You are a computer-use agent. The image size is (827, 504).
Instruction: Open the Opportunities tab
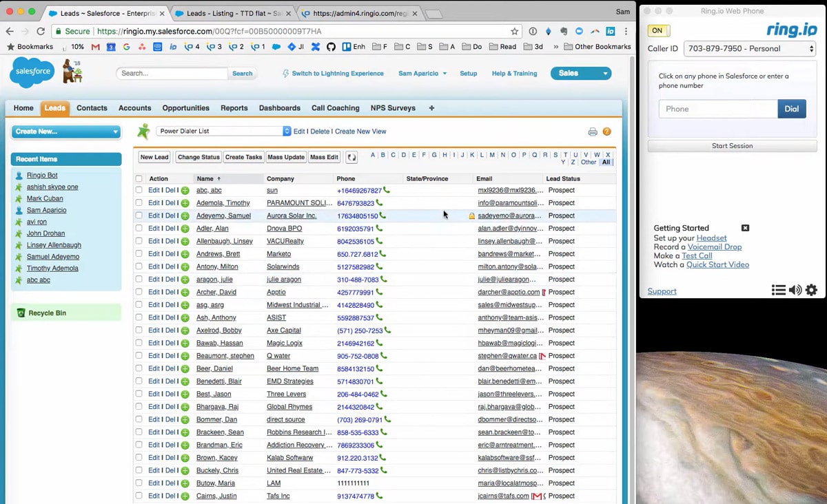186,108
